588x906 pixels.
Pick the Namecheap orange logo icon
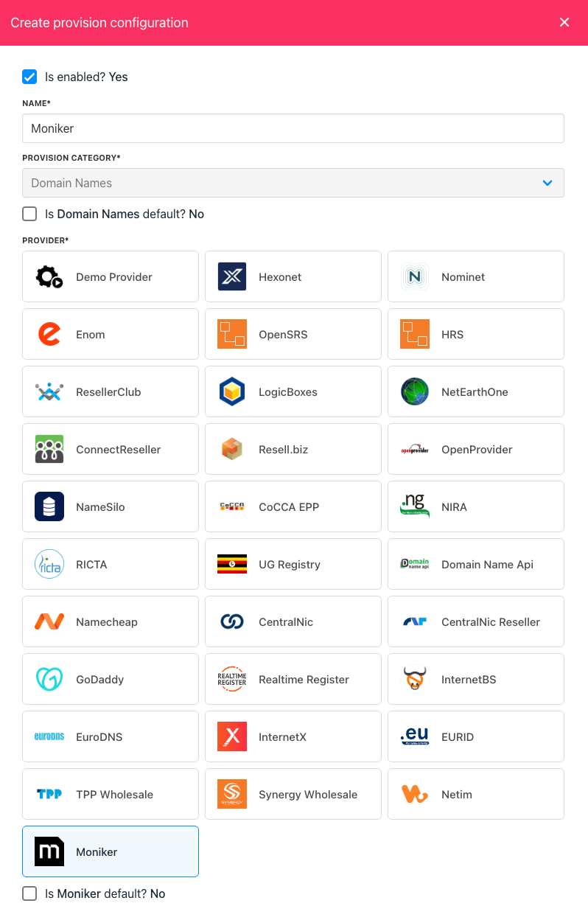(49, 621)
